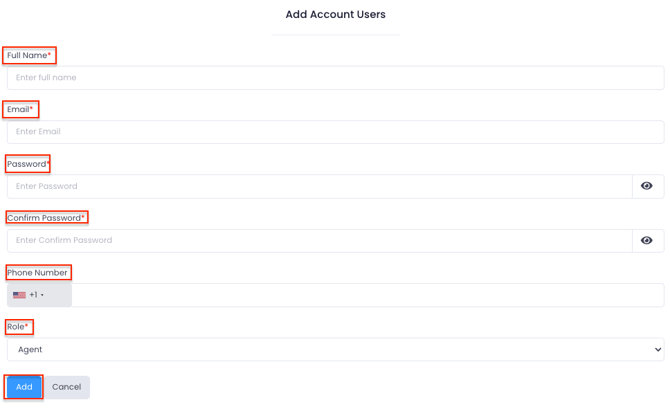This screenshot has width=670, height=409.
Task: Show password using the Password eye icon
Action: (x=646, y=186)
